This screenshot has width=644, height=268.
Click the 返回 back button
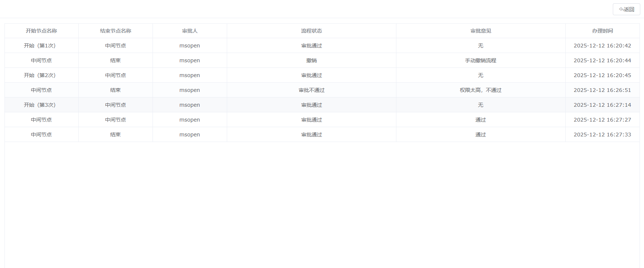[626, 9]
